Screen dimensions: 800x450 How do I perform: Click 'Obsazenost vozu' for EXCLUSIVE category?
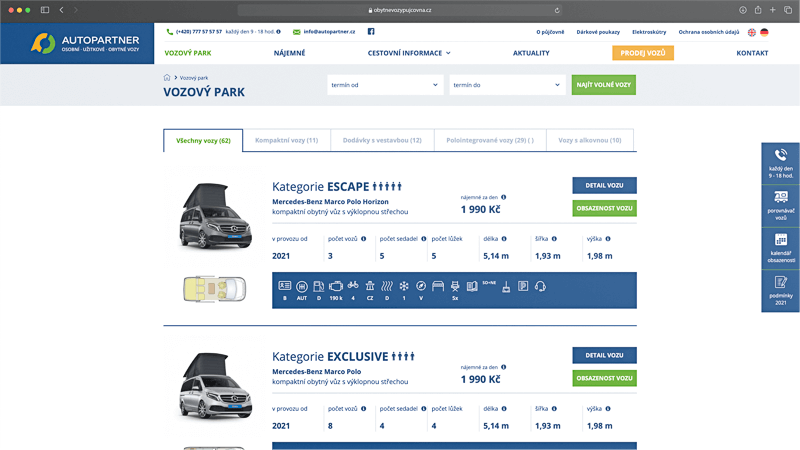tap(604, 379)
